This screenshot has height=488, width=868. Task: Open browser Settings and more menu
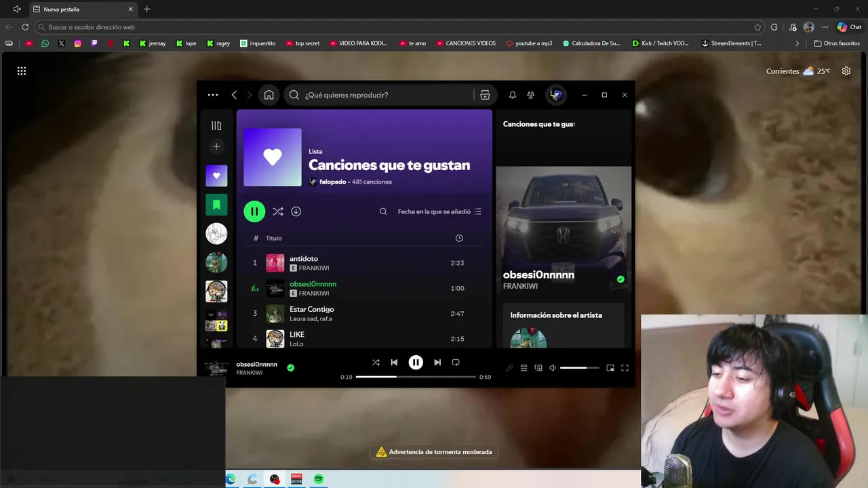825,27
